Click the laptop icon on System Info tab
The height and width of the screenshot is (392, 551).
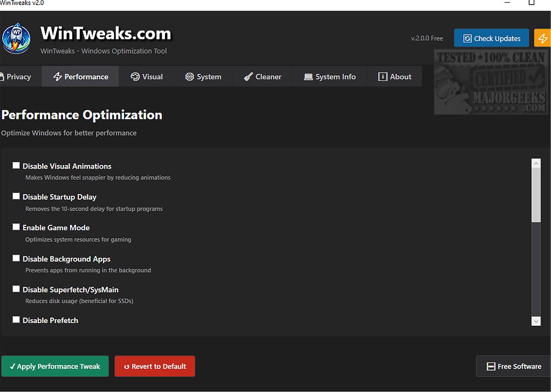point(308,77)
